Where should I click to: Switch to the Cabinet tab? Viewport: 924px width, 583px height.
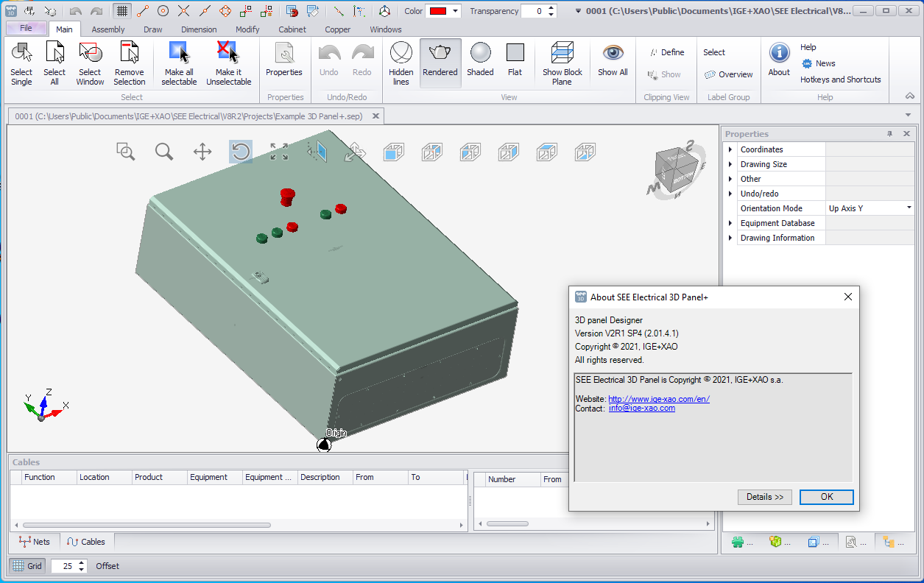coord(292,29)
